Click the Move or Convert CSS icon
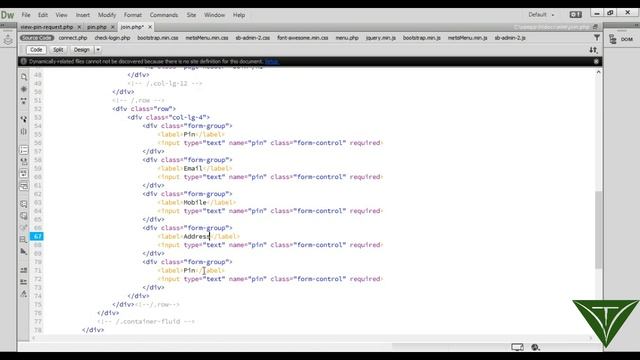The width and height of the screenshot is (640, 360). 24,251
